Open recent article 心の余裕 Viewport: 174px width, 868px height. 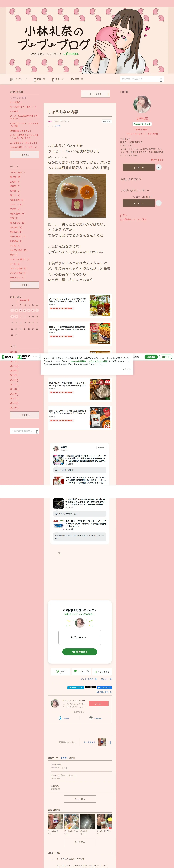pos(14,111)
